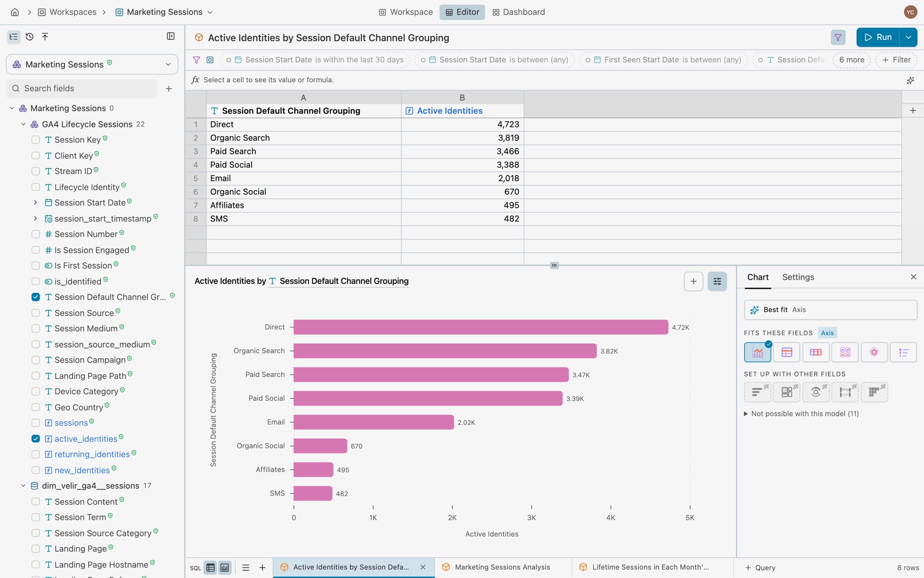Enable the Device Category field checkbox

coord(35,391)
